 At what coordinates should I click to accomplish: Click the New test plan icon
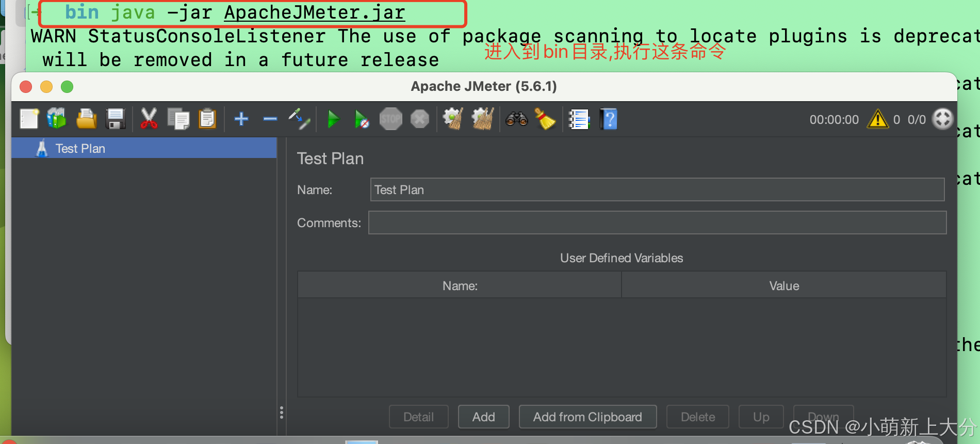[x=29, y=119]
